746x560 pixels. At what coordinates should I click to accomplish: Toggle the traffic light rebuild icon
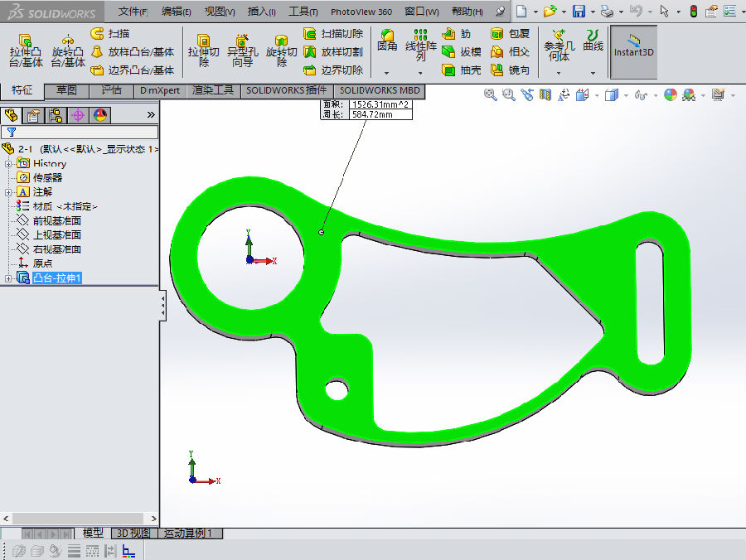click(x=693, y=11)
